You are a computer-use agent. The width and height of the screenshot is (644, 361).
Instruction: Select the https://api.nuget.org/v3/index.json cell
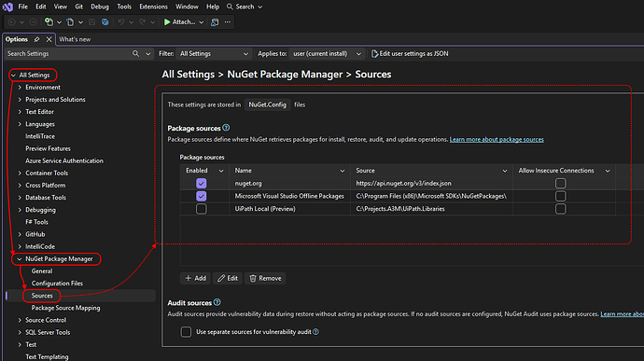click(x=431, y=184)
